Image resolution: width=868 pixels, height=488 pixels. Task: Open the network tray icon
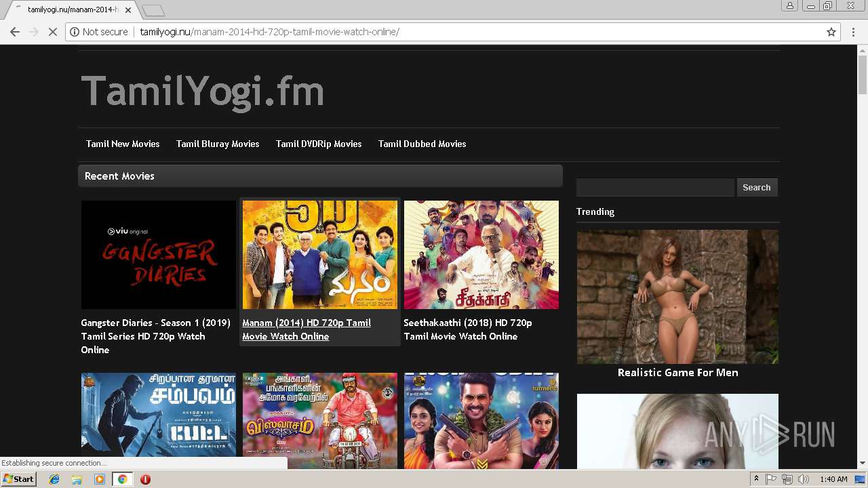(x=787, y=479)
